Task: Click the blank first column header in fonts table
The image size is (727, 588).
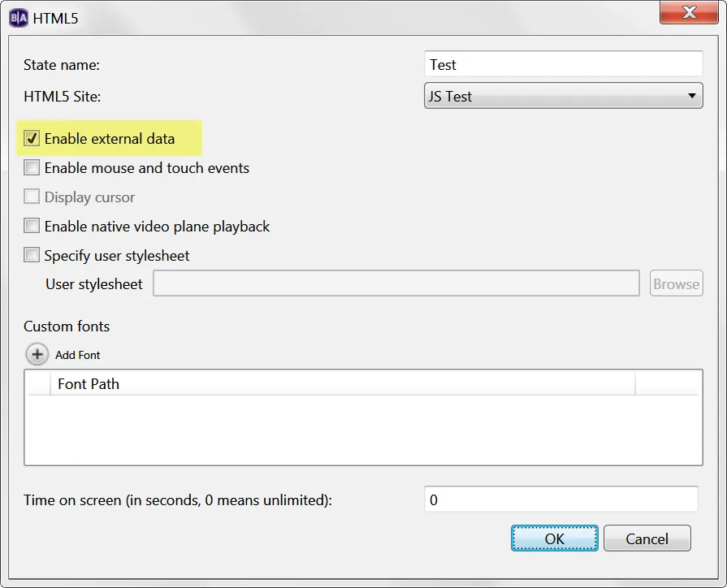Action: tap(39, 384)
